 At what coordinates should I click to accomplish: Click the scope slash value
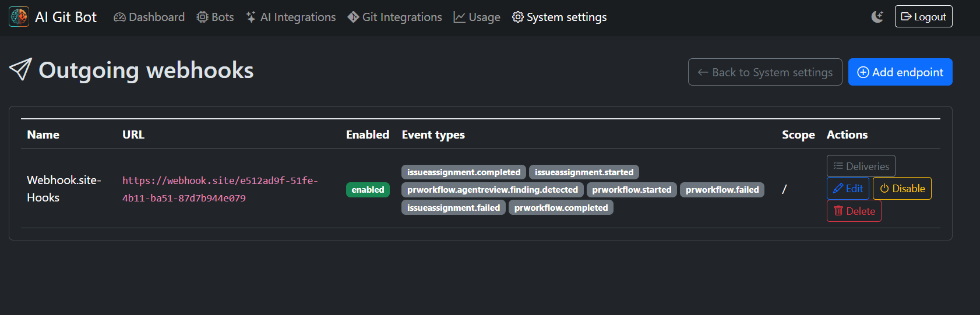[x=784, y=189]
